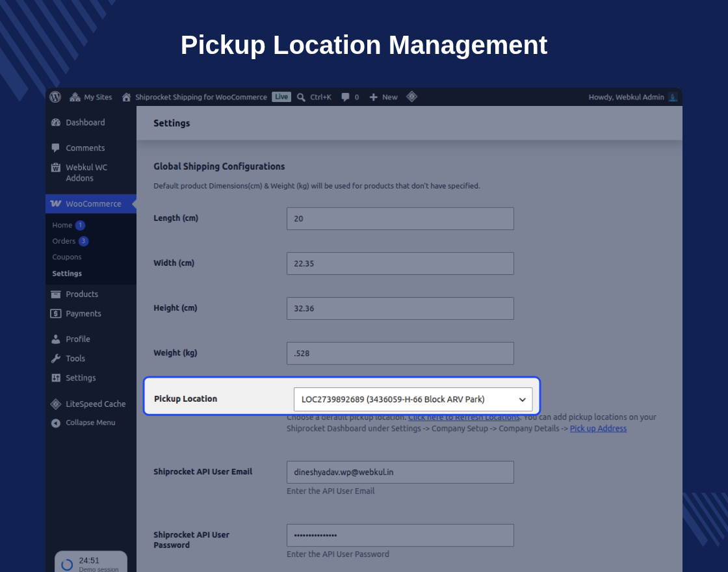Open the Pick up Address link
The height and width of the screenshot is (572, 728).
point(598,428)
